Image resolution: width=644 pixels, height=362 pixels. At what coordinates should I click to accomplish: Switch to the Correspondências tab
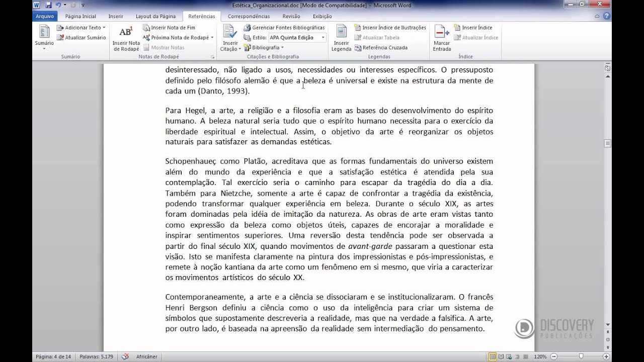coord(249,16)
